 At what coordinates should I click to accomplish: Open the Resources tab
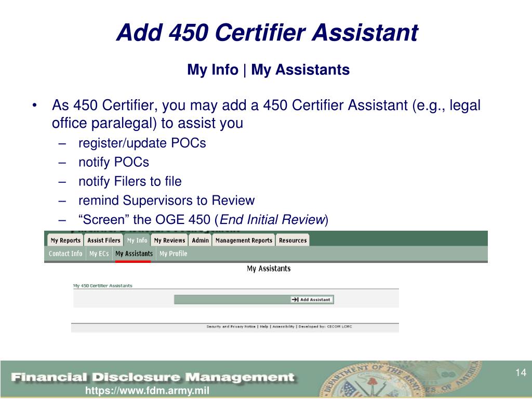pyautogui.click(x=293, y=240)
